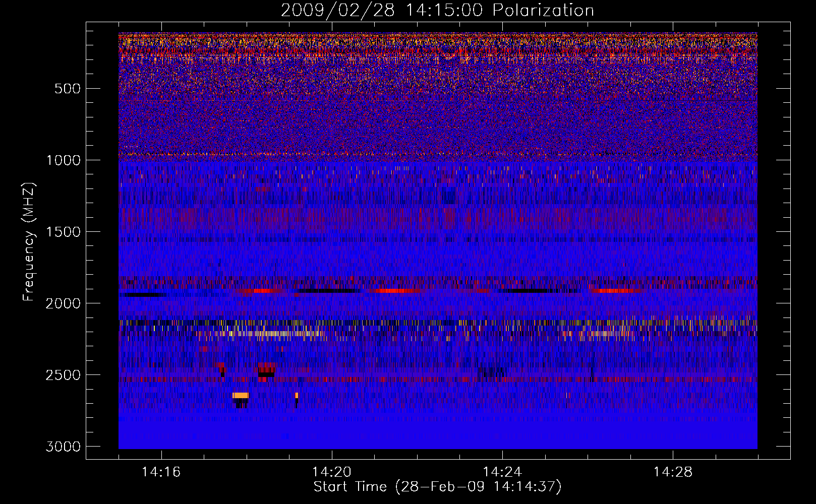Select the "Frequency (MHZ)" axis label
Screen dimensions: 816x504
[29, 242]
